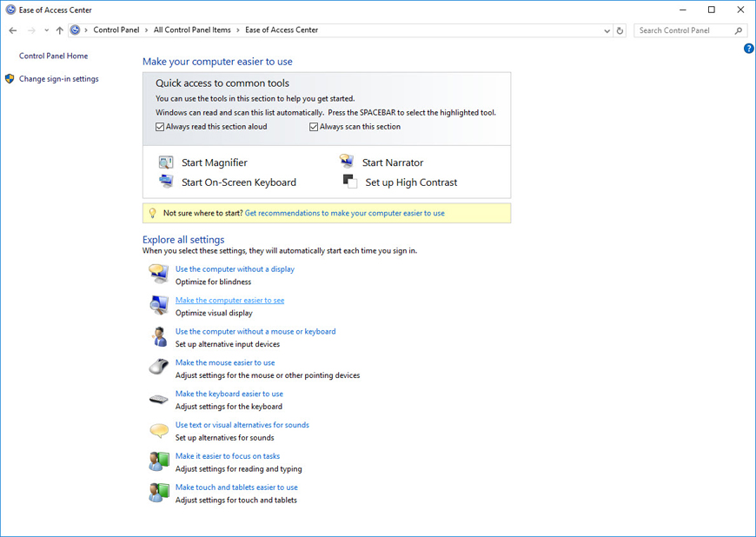756x537 pixels.
Task: Open Change sign-in settings
Action: pyautogui.click(x=58, y=79)
